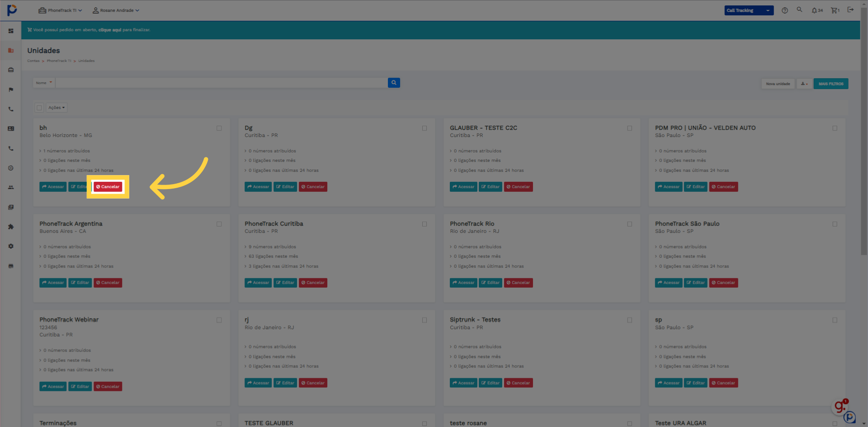This screenshot has width=868, height=427.
Task: Click the highlighted units building icon in sidebar
Action: [11, 50]
